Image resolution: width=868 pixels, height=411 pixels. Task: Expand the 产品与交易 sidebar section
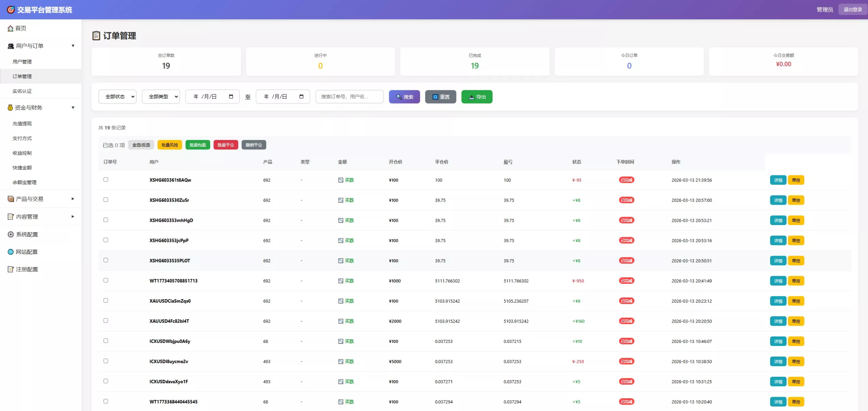coord(41,199)
